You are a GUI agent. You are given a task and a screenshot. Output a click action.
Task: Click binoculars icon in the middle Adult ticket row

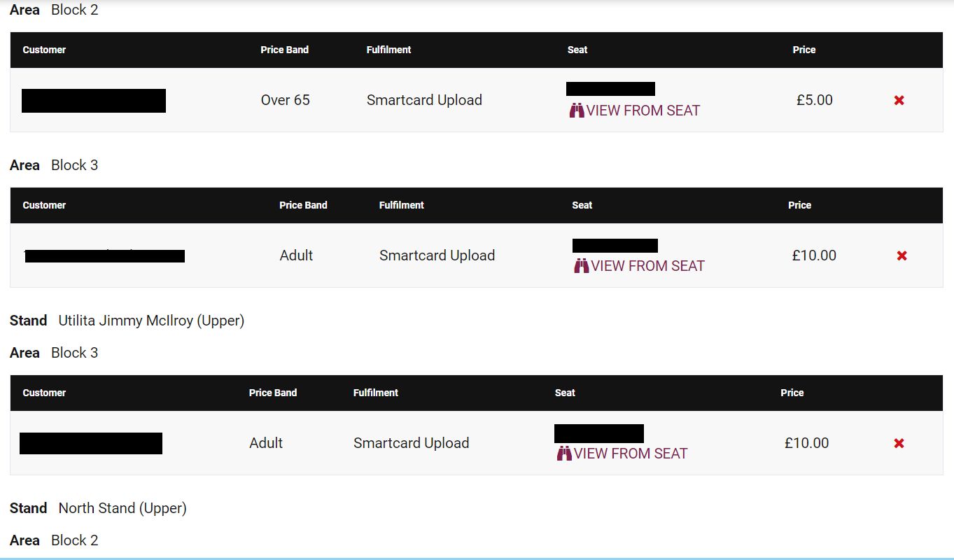(x=581, y=266)
